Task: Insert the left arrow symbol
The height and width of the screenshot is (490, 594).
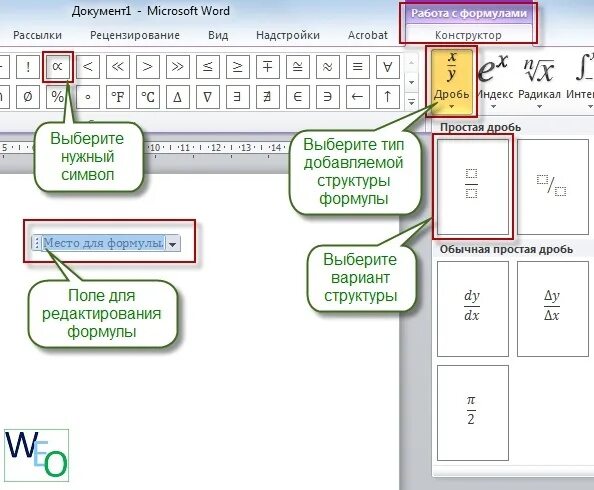Action: pos(358,97)
